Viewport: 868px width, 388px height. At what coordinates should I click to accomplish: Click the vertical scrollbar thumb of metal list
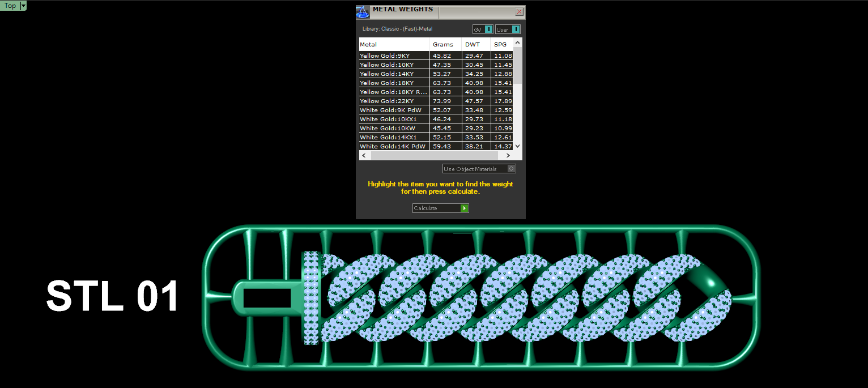tap(517, 66)
